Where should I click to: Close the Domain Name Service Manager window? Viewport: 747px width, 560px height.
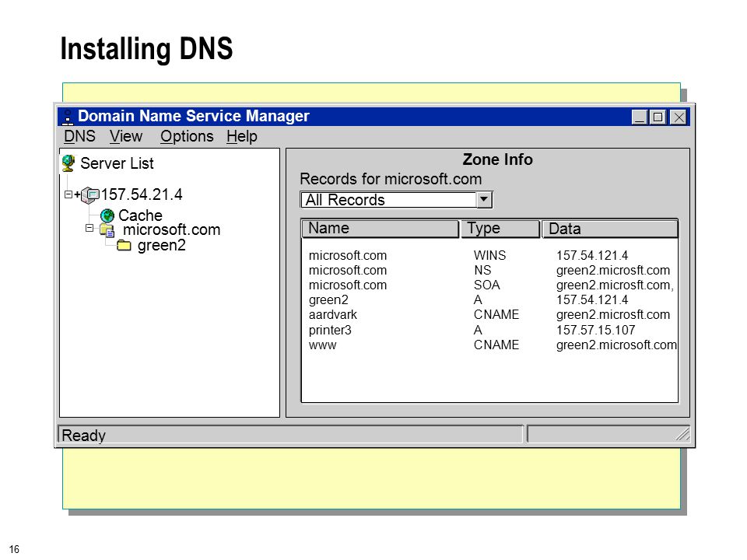[679, 117]
